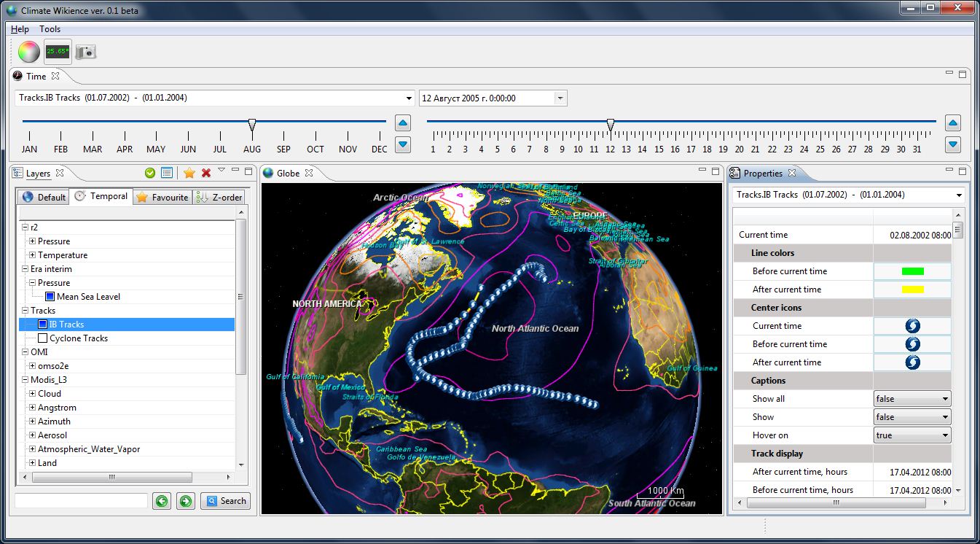Screen dimensions: 980x544
Task: Remove layer with the red X icon
Action: coord(206,173)
